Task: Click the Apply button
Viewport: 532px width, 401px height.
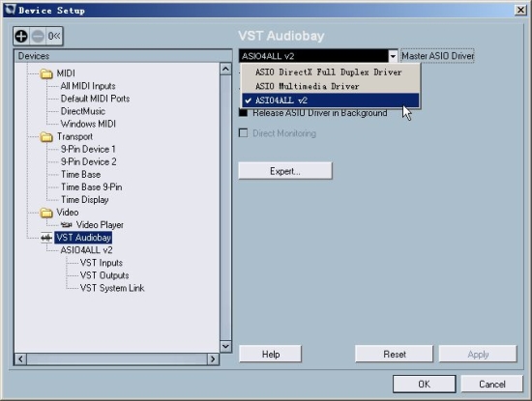Action: pos(478,354)
